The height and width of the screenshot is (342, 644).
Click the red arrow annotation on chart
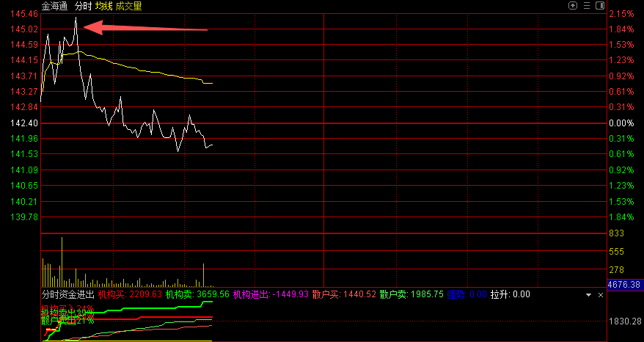(146, 29)
